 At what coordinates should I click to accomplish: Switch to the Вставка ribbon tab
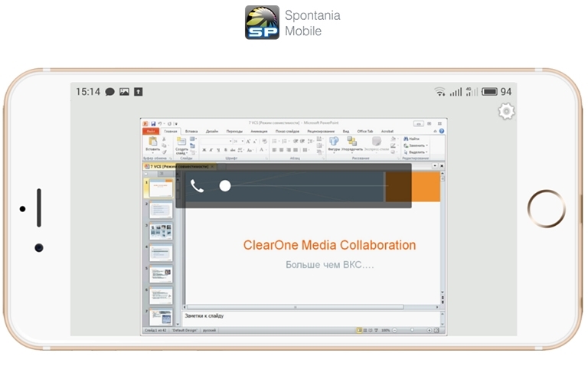tap(191, 131)
